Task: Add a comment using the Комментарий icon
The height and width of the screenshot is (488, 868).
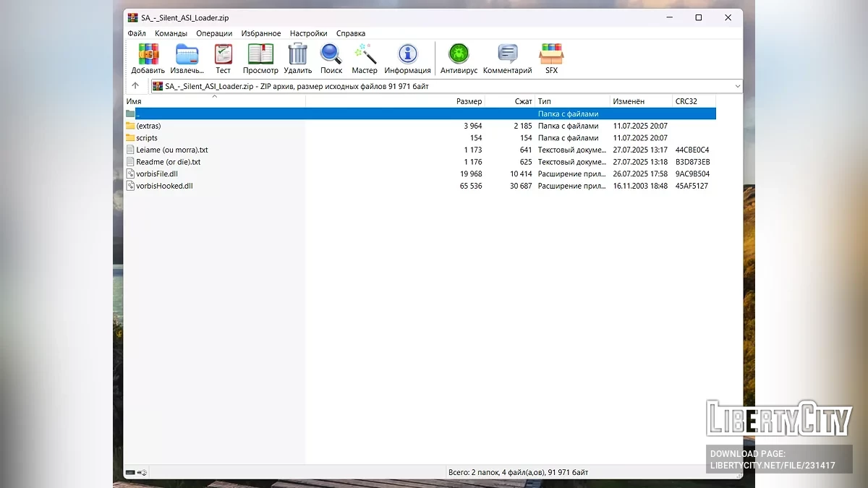Action: pyautogui.click(x=507, y=58)
